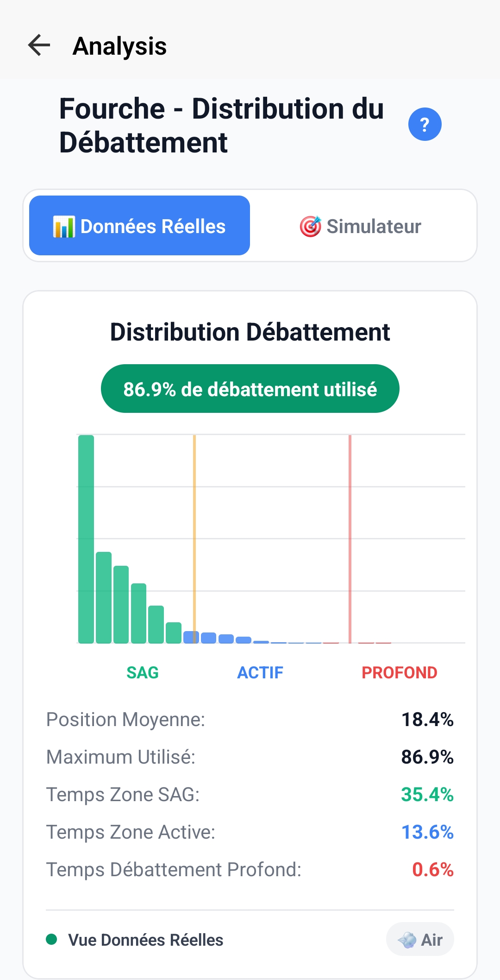
Task: Click the Temps Débattement Profond 0.6% value
Action: coord(432,870)
